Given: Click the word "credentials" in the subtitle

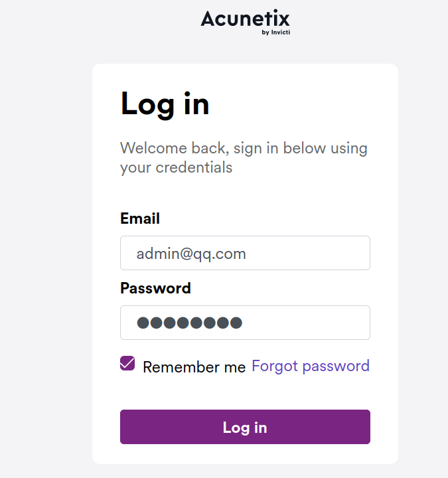Looking at the screenshot, I should [x=194, y=167].
